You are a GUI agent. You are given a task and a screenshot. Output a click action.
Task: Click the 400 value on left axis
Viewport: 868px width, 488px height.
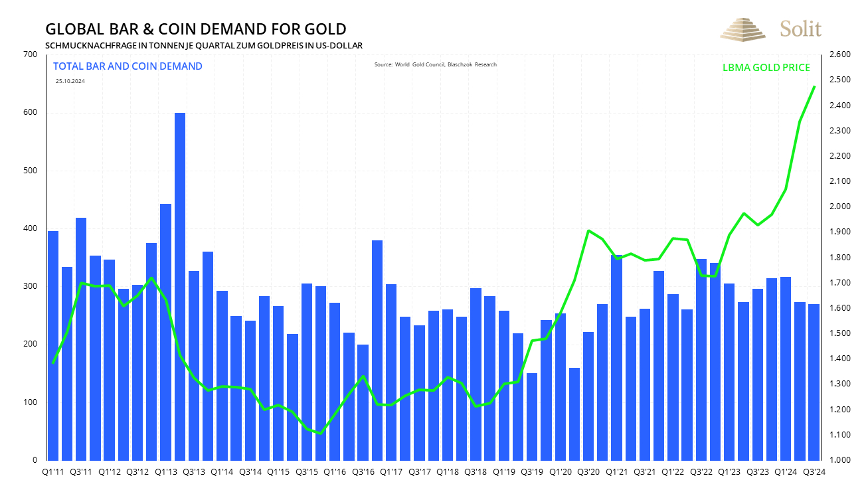click(31, 228)
